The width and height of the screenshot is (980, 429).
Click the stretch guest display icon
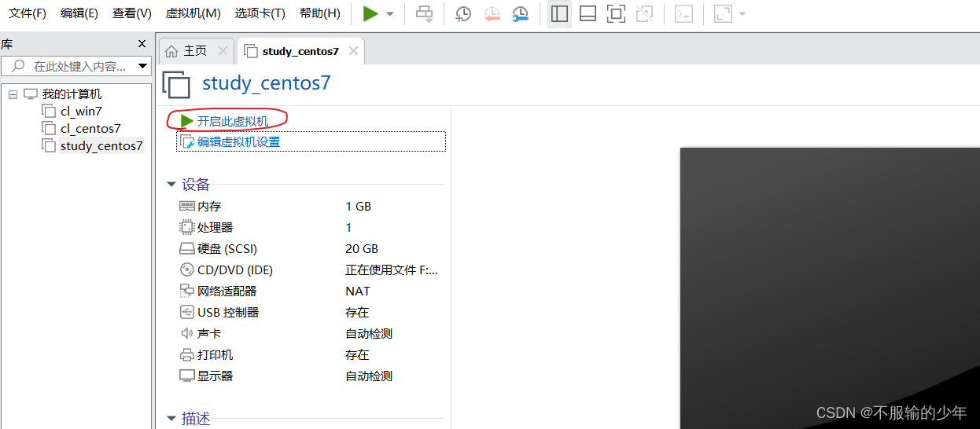tap(722, 13)
